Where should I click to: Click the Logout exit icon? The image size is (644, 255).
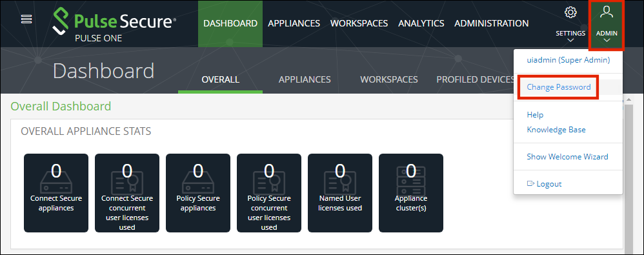[x=530, y=183]
